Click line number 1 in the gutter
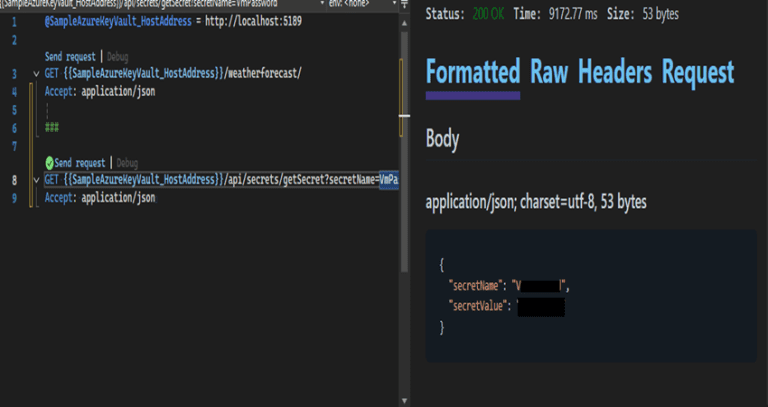 (14, 20)
